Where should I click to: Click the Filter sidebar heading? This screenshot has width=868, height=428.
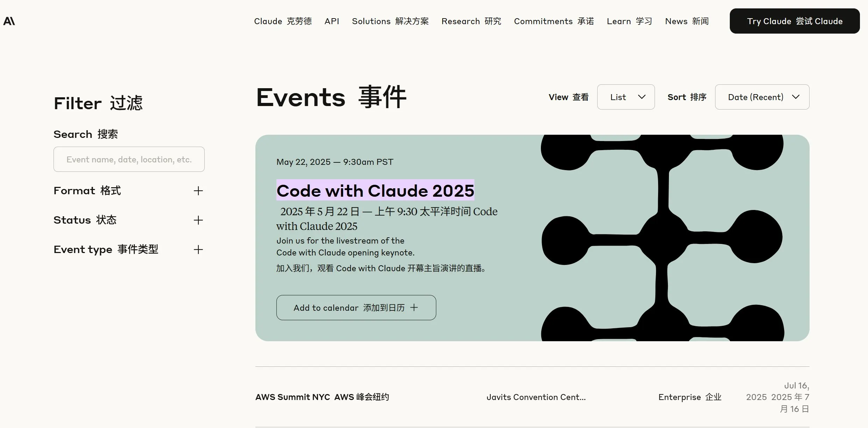pos(98,103)
